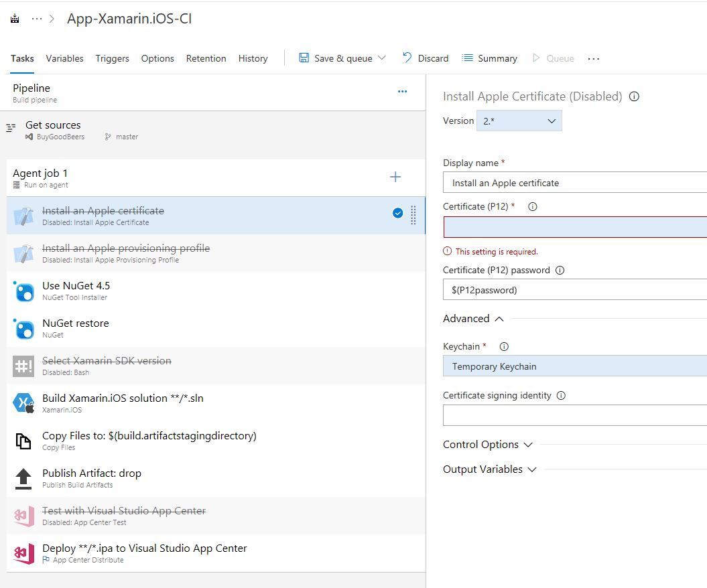707x588 pixels.
Task: Show info for Certificate signing identity
Action: coord(561,396)
